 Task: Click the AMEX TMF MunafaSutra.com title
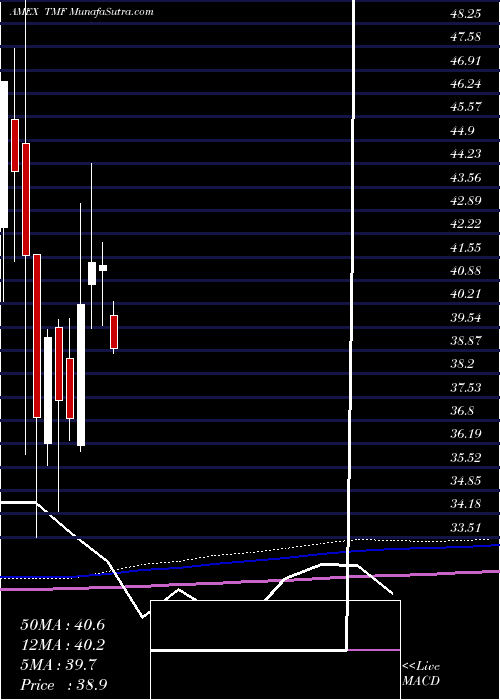pos(81,12)
